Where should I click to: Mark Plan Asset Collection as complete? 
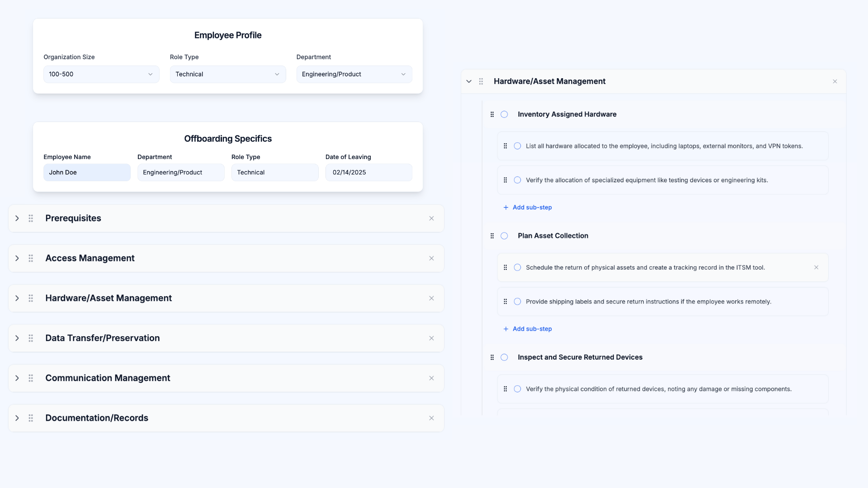tap(505, 236)
